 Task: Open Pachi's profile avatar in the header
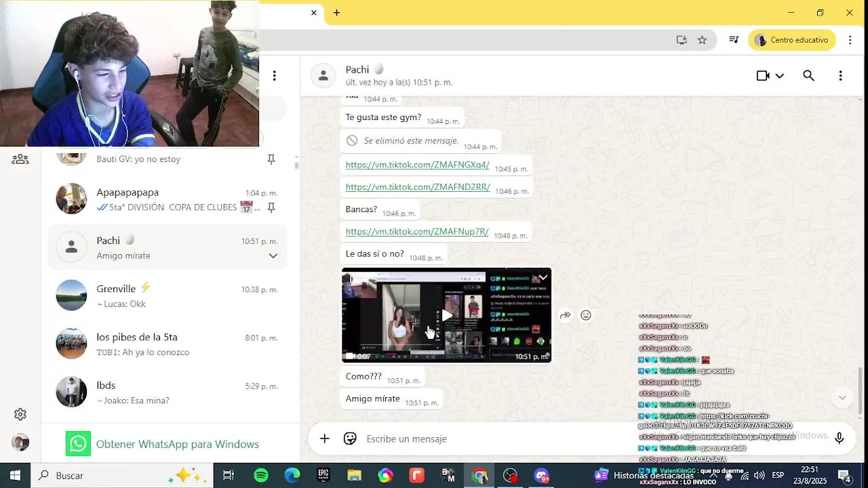pos(323,75)
